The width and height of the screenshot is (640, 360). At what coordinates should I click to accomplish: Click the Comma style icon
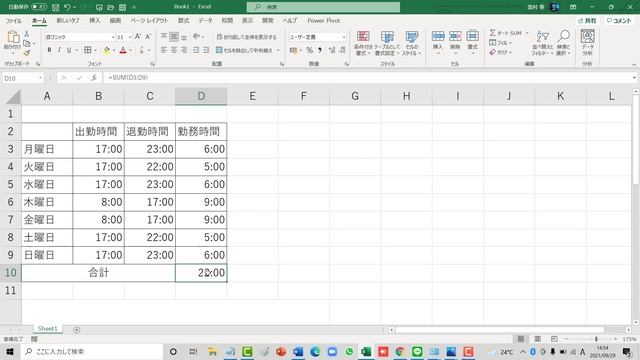[x=320, y=50]
